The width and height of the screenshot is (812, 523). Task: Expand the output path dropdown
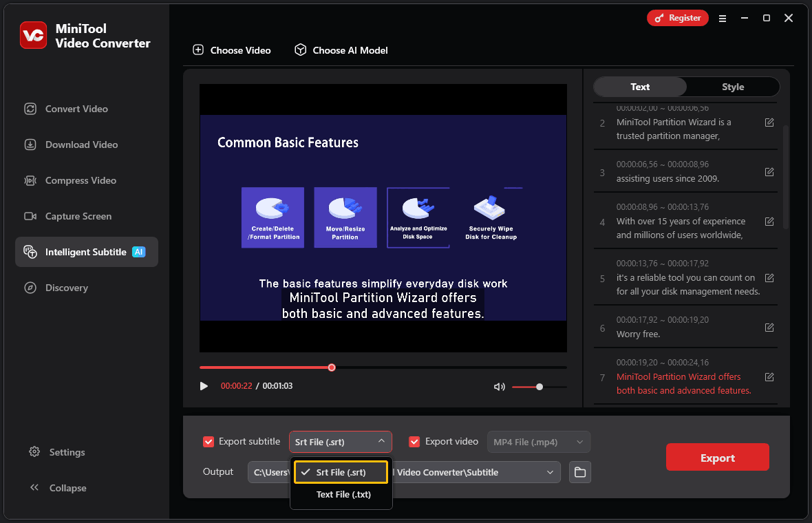coord(550,472)
